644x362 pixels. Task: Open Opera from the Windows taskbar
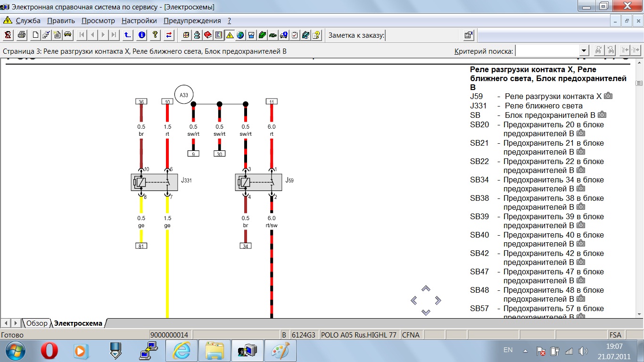tap(50, 351)
